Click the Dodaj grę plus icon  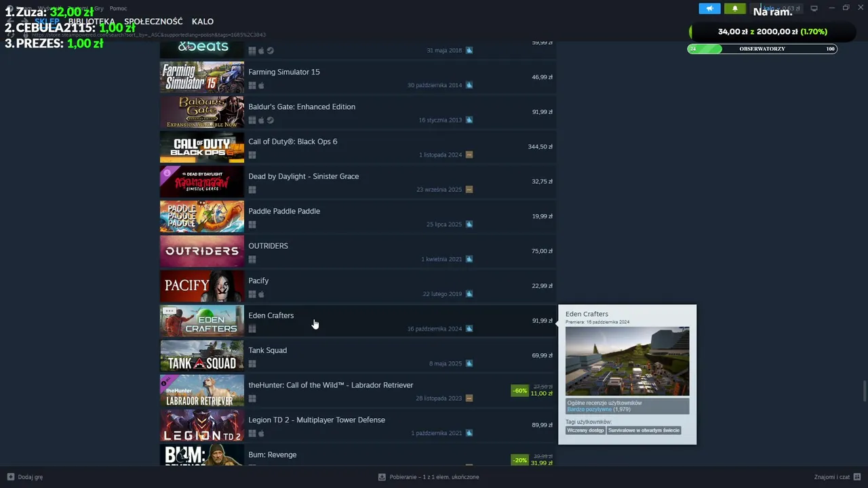pyautogui.click(x=11, y=477)
